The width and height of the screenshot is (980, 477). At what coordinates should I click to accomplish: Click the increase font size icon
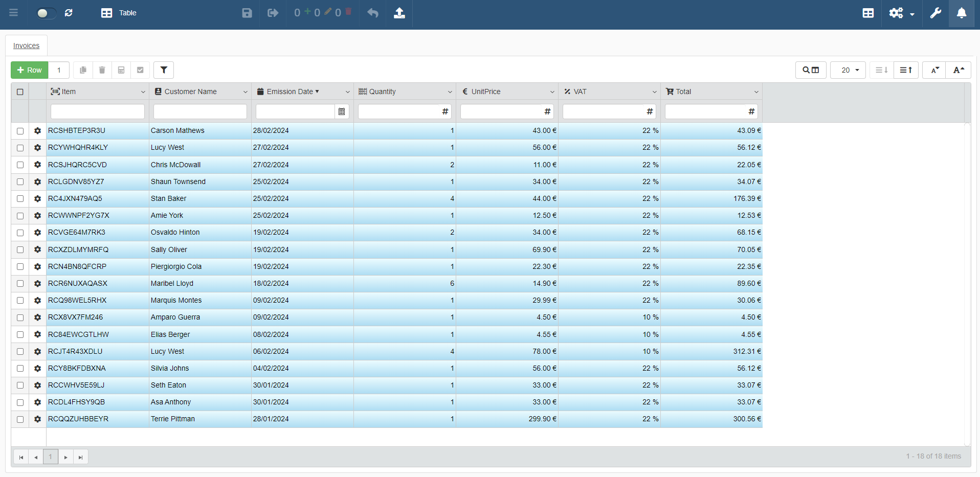coord(958,70)
